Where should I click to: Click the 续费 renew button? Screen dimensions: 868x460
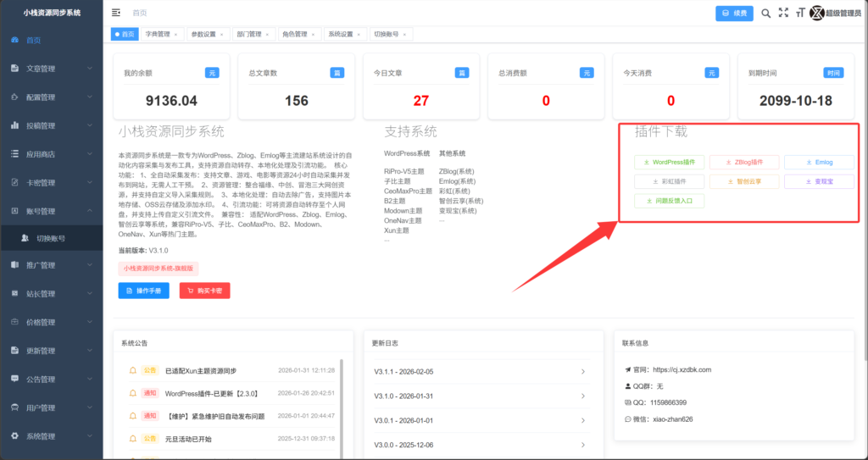pos(734,14)
